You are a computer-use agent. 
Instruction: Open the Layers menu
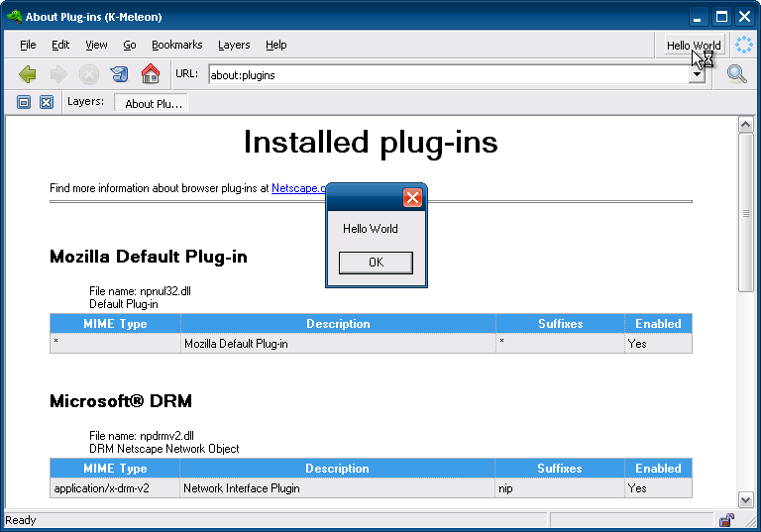click(x=234, y=45)
